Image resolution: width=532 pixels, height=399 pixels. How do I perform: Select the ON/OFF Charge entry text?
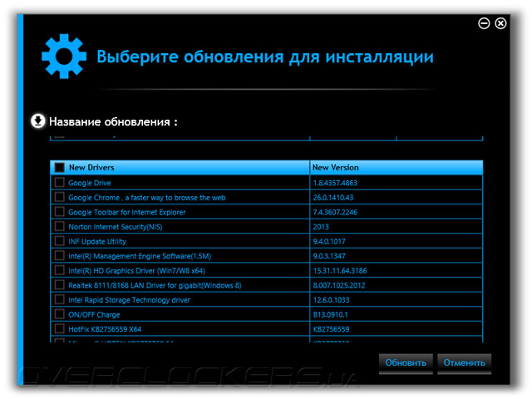(x=94, y=314)
